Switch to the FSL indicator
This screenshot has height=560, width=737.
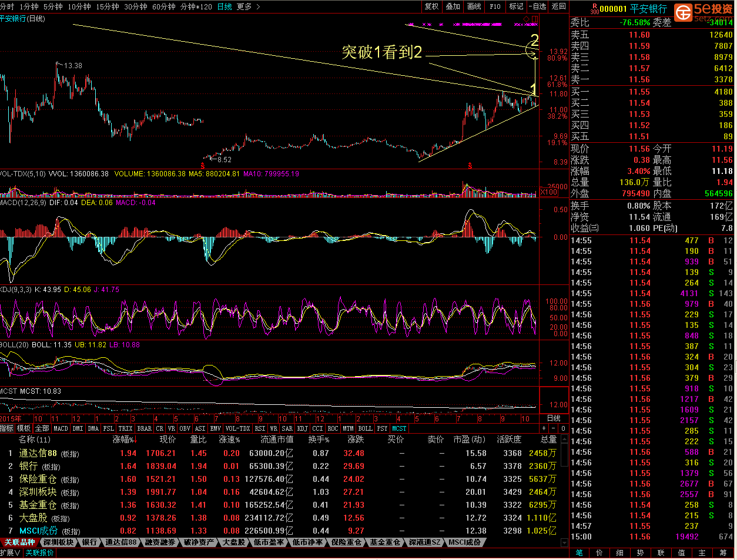pos(109,429)
